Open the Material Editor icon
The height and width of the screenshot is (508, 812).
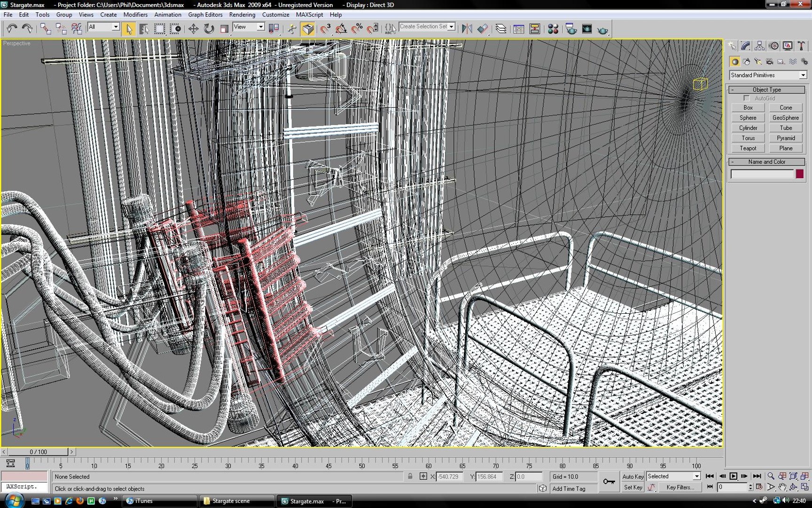553,29
